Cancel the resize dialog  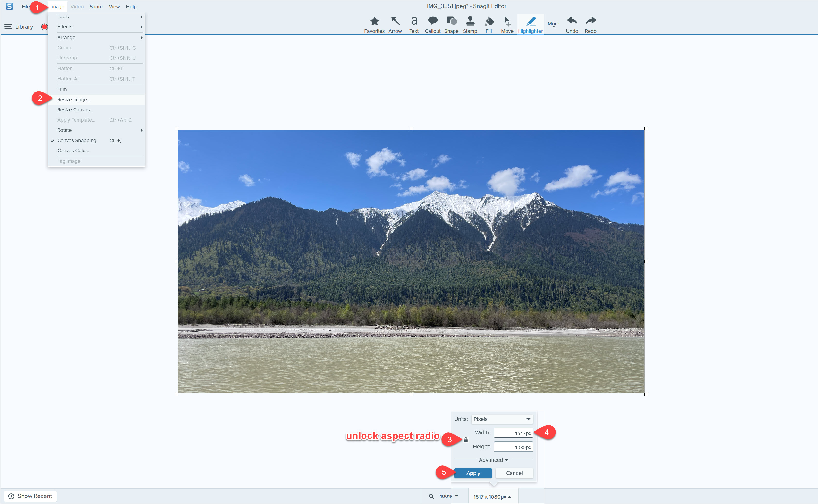(514, 473)
